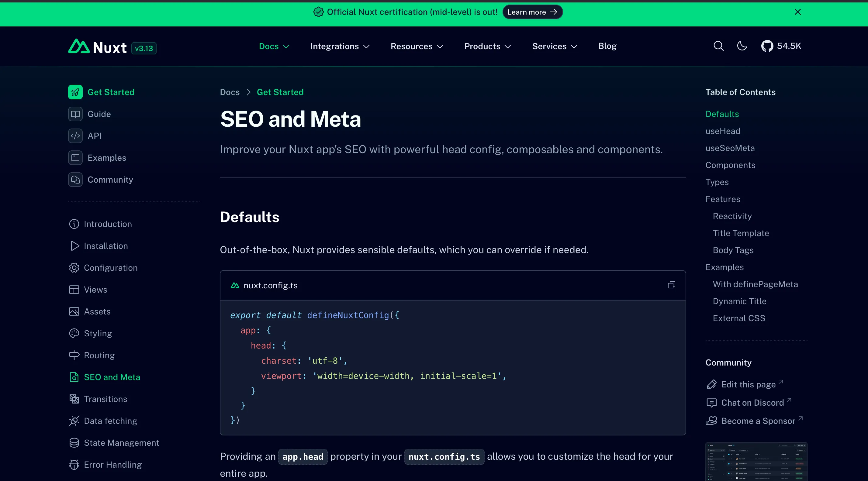The width and height of the screenshot is (868, 481).
Task: Click the Examples window icon
Action: click(x=75, y=158)
